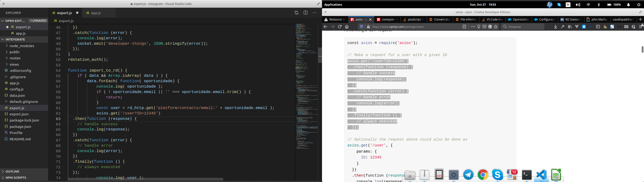Reload the npmjs page in Firefox
Screen dimensions: 644x182
340,27
